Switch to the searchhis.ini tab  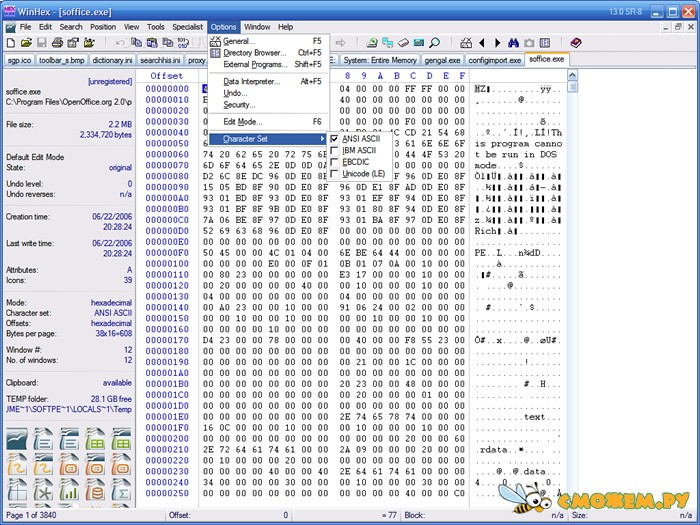pyautogui.click(x=160, y=60)
